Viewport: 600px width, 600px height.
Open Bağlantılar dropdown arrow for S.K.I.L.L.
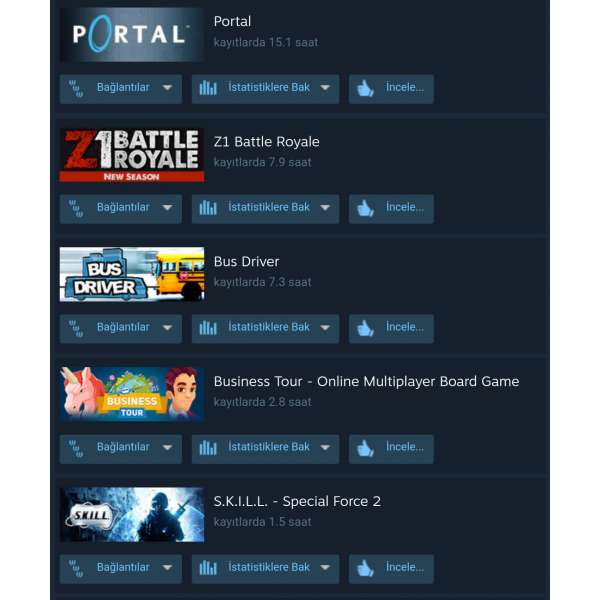tap(167, 567)
